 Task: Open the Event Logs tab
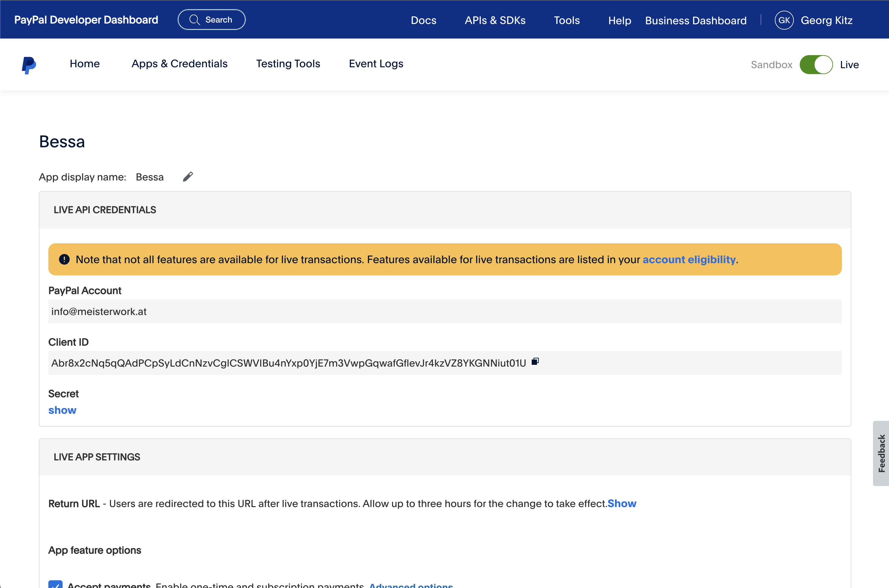coord(376,64)
